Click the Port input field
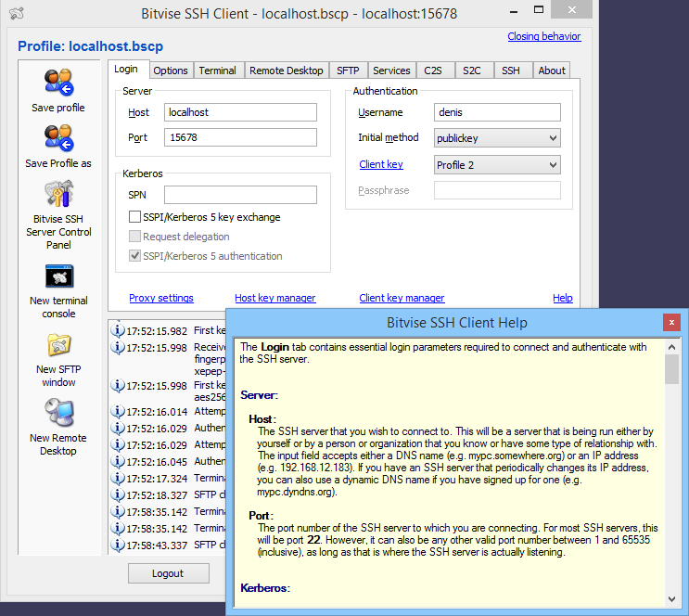 [240, 137]
